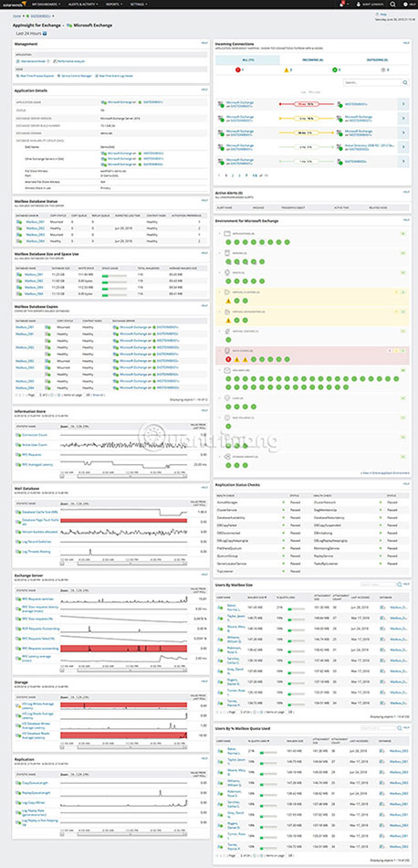Open Real-Time Event Log Viewer
Screen dimensions: 418x868
click(x=114, y=75)
